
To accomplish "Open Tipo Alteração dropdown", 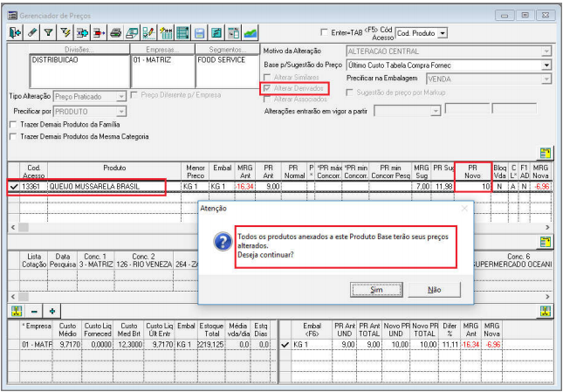I will (x=121, y=97).
